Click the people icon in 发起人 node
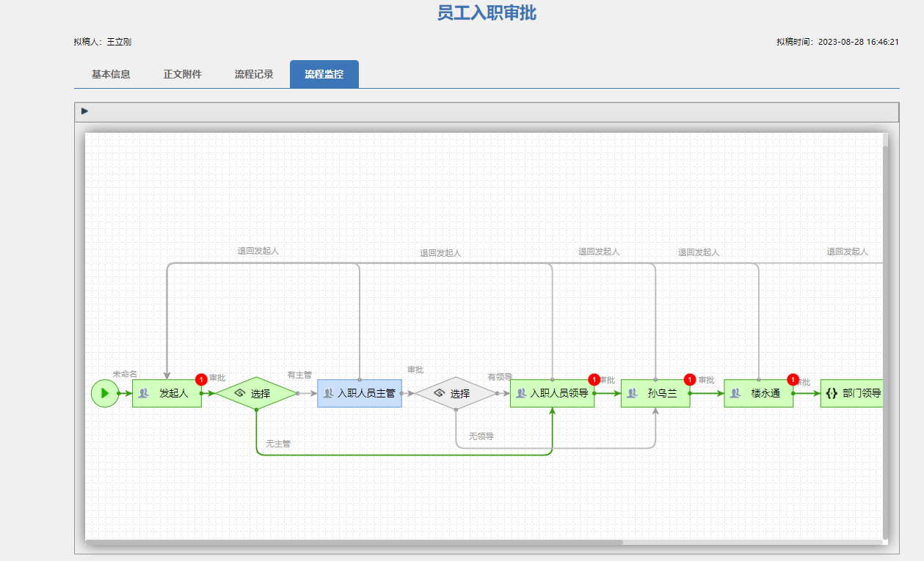The height and width of the screenshot is (561, 924). coord(144,393)
